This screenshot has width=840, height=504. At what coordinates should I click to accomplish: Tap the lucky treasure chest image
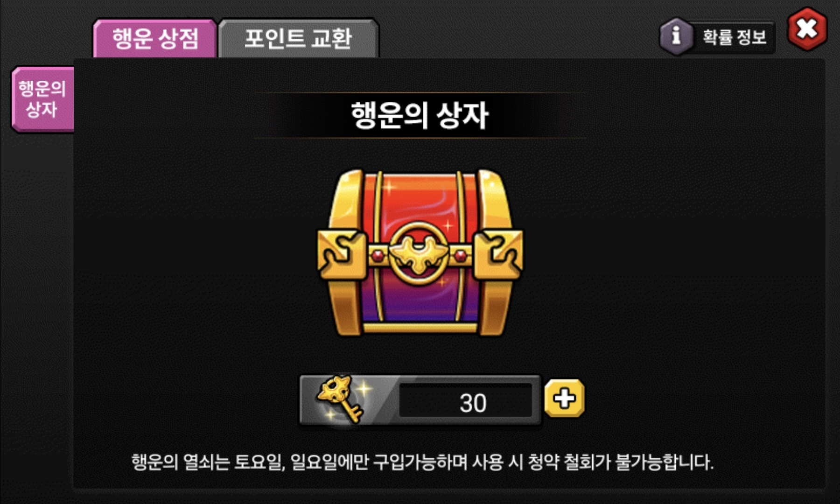coord(420,252)
